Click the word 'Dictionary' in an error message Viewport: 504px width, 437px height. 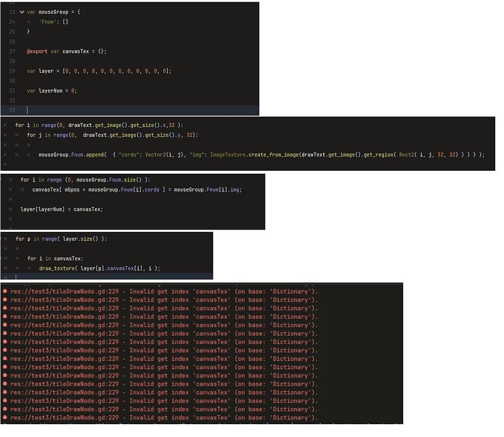tap(291, 291)
